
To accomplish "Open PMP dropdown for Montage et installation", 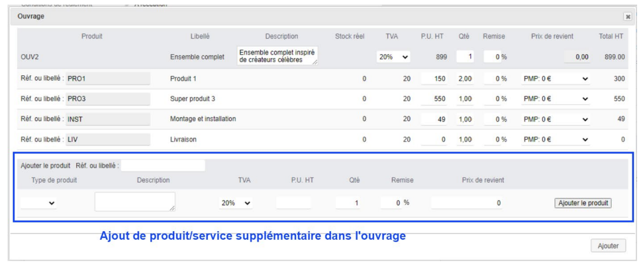I will (556, 119).
